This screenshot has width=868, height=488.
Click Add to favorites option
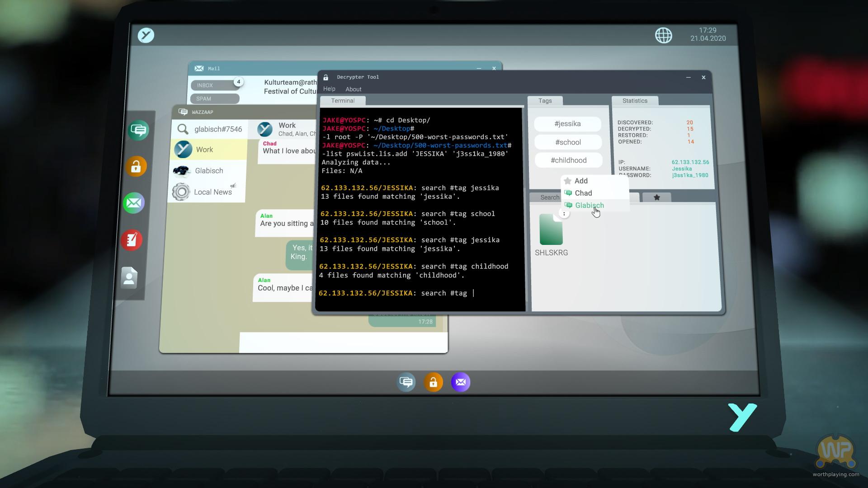point(580,181)
